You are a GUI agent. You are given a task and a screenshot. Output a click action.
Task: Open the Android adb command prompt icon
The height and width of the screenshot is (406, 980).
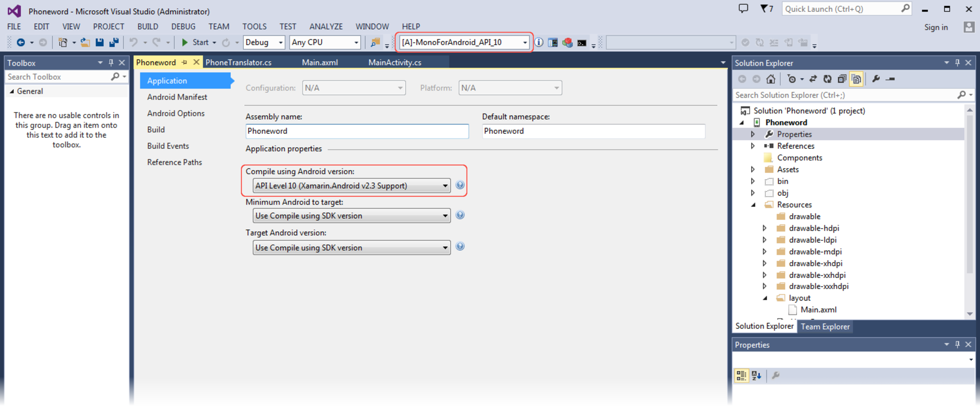point(581,43)
